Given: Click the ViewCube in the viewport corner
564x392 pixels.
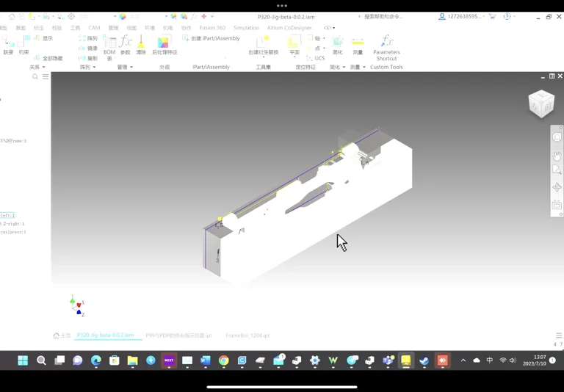Looking at the screenshot, I should [x=541, y=104].
